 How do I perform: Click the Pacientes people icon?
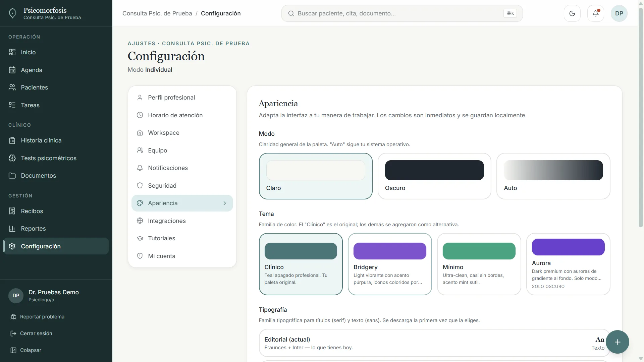coord(12,87)
